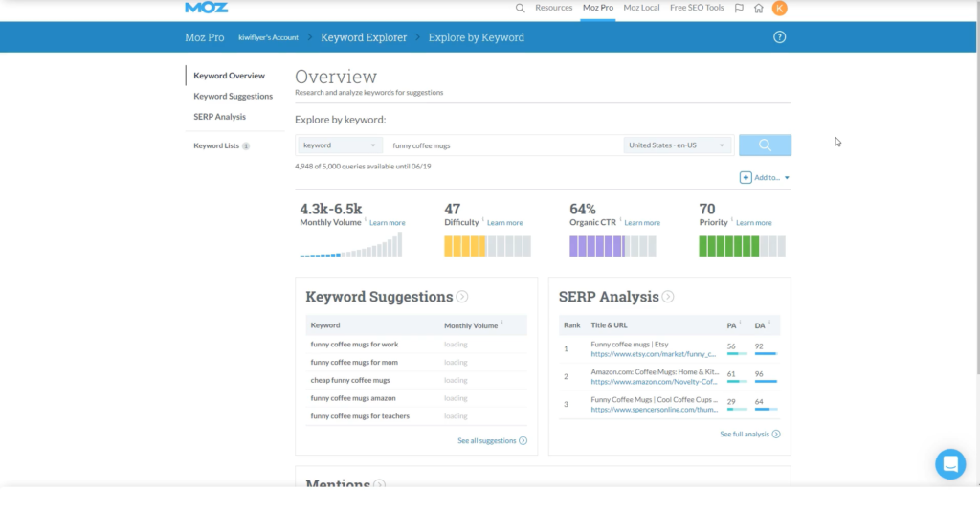Image resolution: width=980 pixels, height=514 pixels.
Task: Open Free SEO Tools menu
Action: coord(697,8)
